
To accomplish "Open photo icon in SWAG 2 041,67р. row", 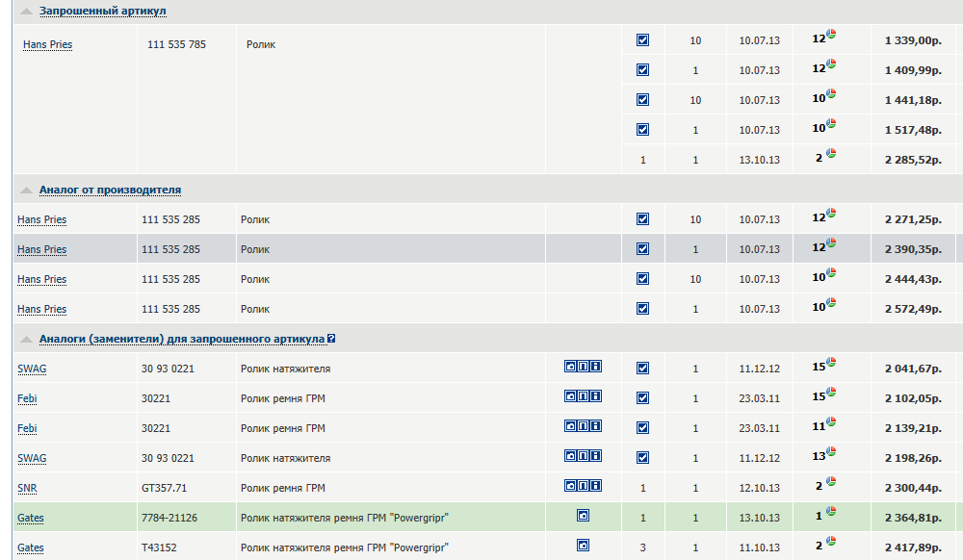I will (570, 367).
